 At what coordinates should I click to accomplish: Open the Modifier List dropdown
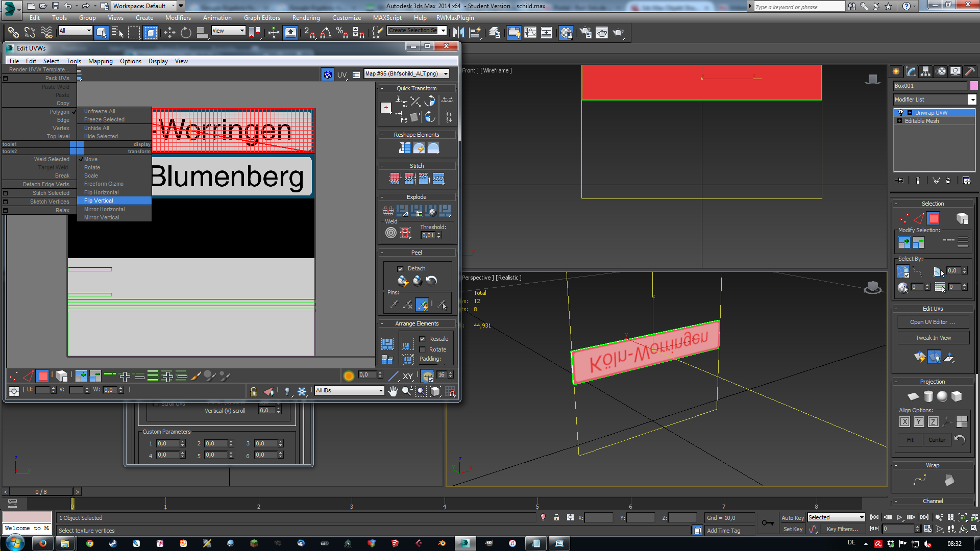pyautogui.click(x=972, y=99)
